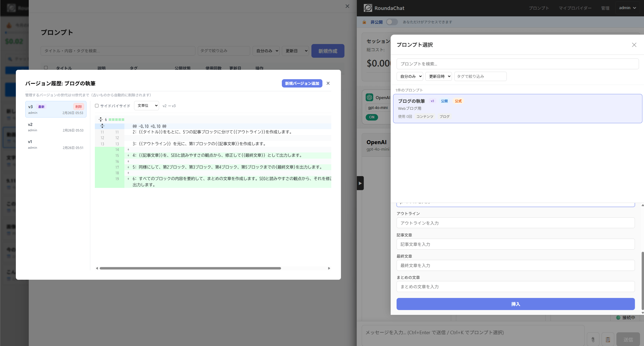Enable the サイドバイサイド checkbox
The image size is (644, 346).
pyautogui.click(x=97, y=106)
